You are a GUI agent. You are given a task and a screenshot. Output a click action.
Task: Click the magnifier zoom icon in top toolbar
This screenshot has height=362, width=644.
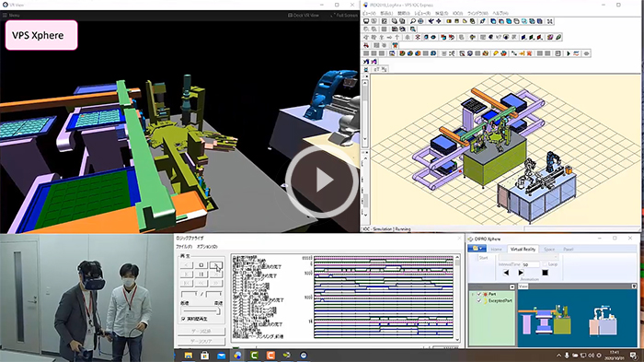(413, 21)
